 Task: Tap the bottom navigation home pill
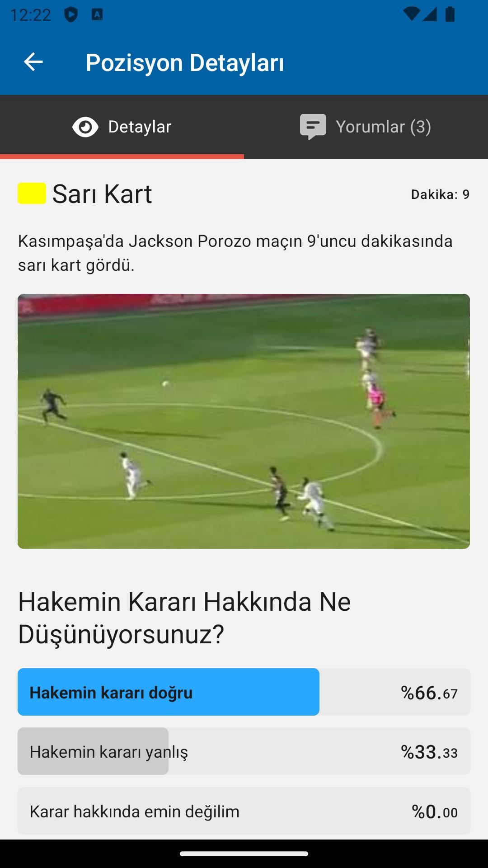click(x=244, y=854)
